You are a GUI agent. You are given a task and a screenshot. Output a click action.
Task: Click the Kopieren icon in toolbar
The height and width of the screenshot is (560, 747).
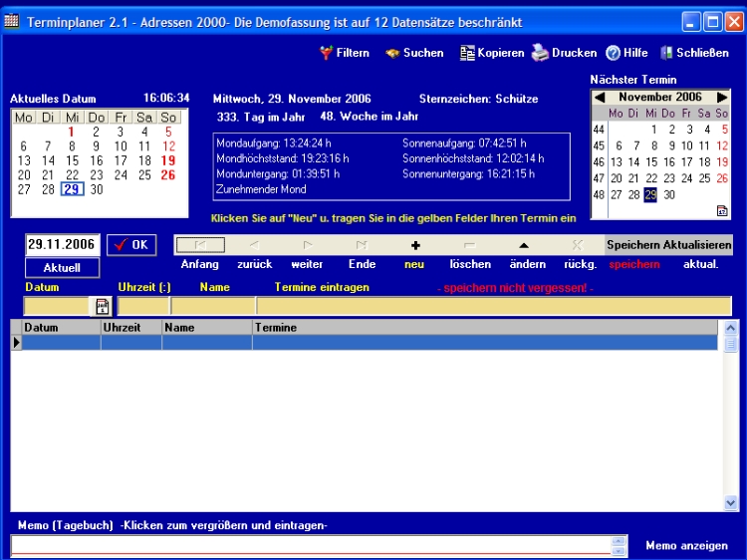coord(467,53)
